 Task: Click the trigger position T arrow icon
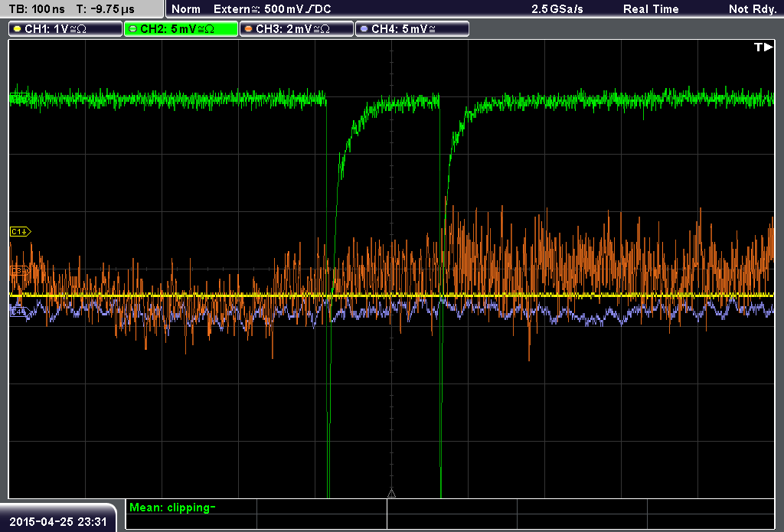(x=763, y=47)
